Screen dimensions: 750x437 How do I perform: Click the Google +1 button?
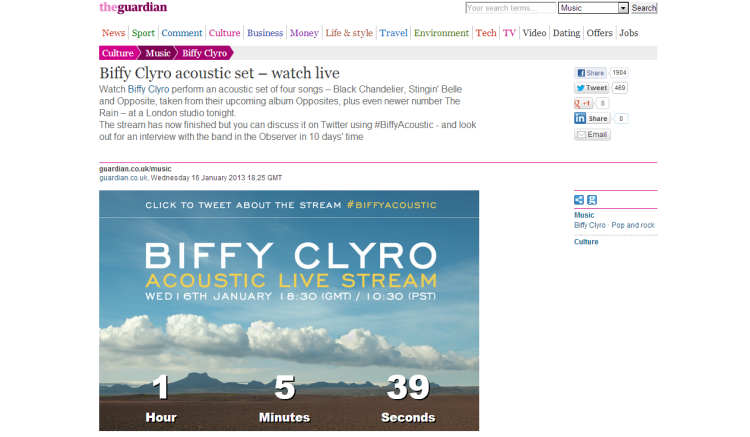583,103
